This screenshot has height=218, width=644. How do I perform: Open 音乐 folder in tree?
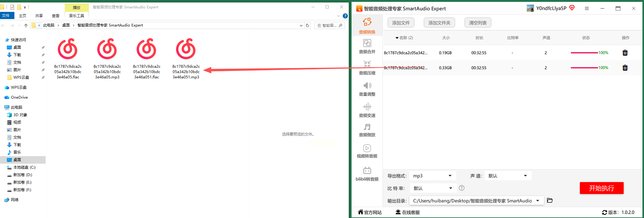(17, 152)
